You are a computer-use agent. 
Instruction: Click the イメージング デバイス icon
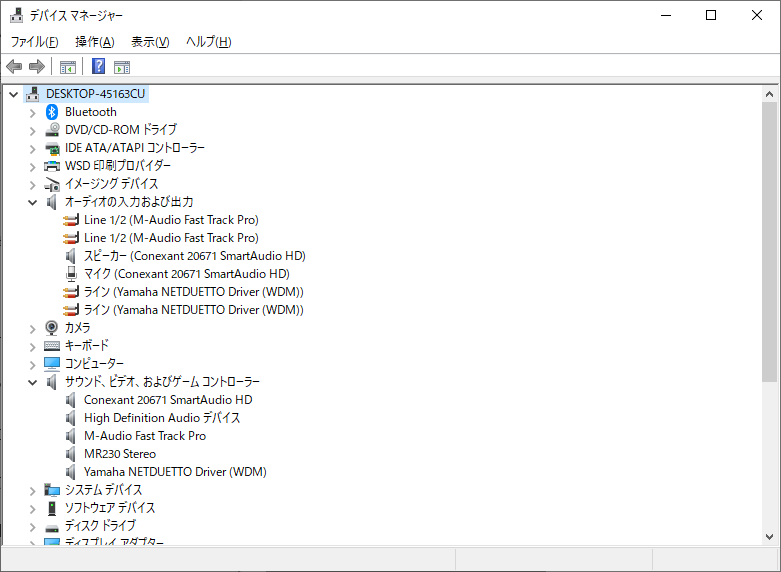pyautogui.click(x=52, y=184)
